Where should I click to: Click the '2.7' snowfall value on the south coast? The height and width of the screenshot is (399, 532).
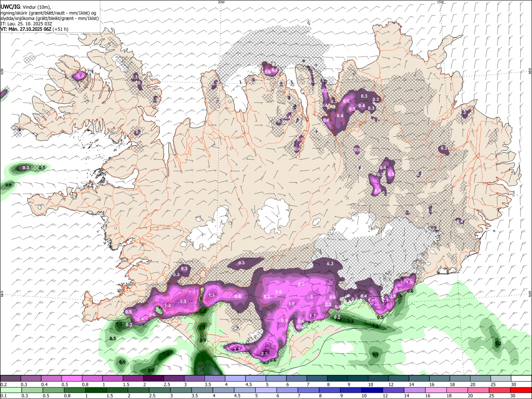pyautogui.click(x=237, y=350)
